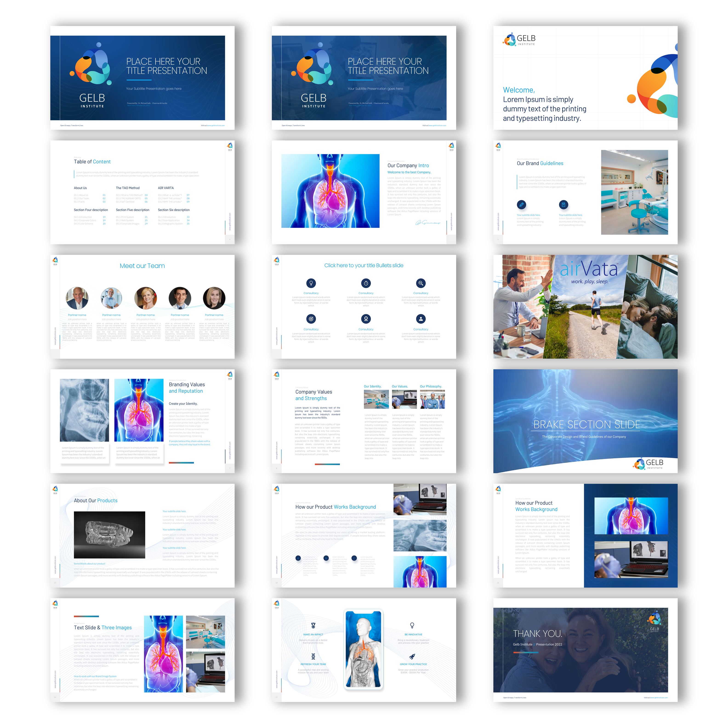Select the 'Meet our Team' slide title
This screenshot has width=728, height=728.
(x=142, y=266)
